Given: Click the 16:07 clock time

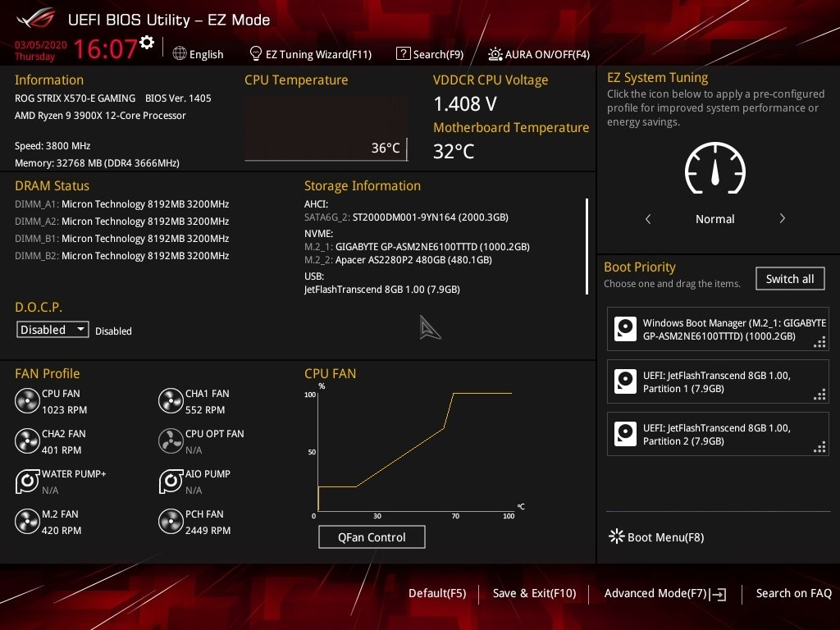Looking at the screenshot, I should (105, 49).
